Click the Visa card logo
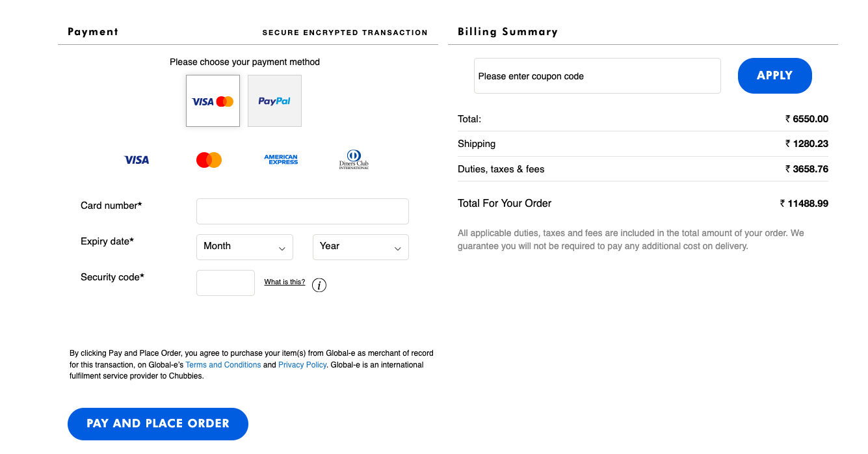868x454 pixels. coord(137,160)
